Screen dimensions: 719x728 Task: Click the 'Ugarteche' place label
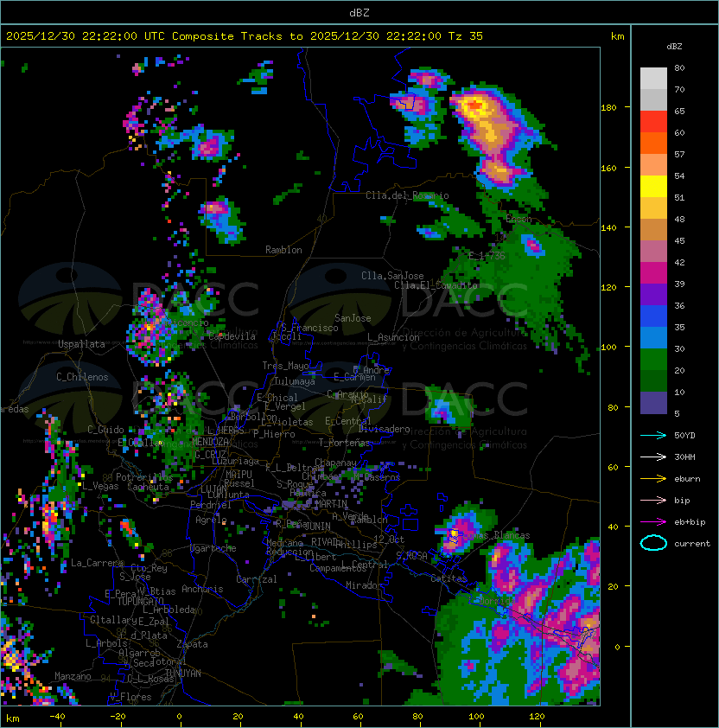pyautogui.click(x=213, y=548)
